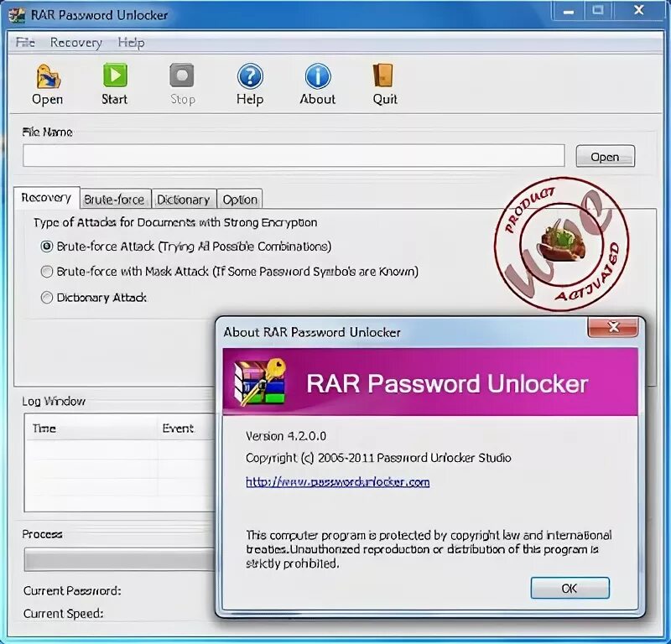Click the About info toolbar icon

pos(318,76)
